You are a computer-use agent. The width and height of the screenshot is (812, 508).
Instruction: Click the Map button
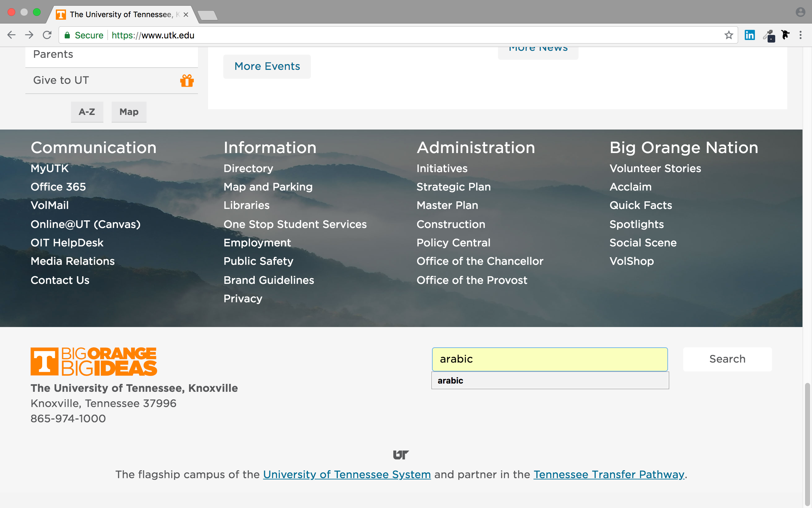[129, 112]
